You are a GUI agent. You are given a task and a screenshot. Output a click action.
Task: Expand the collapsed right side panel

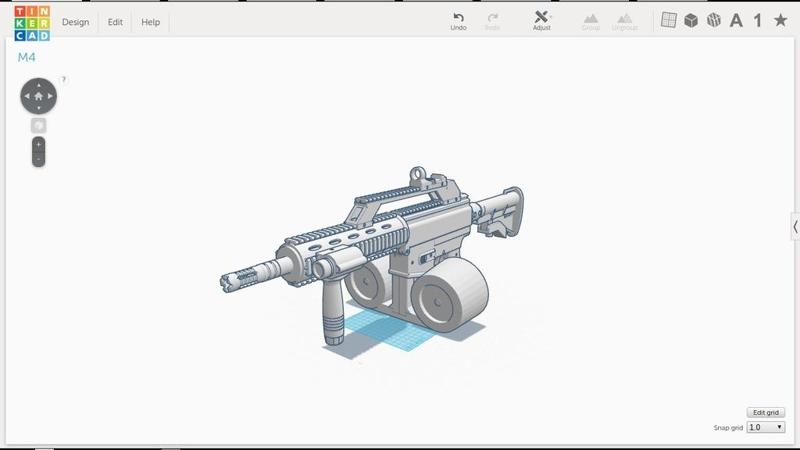click(795, 227)
